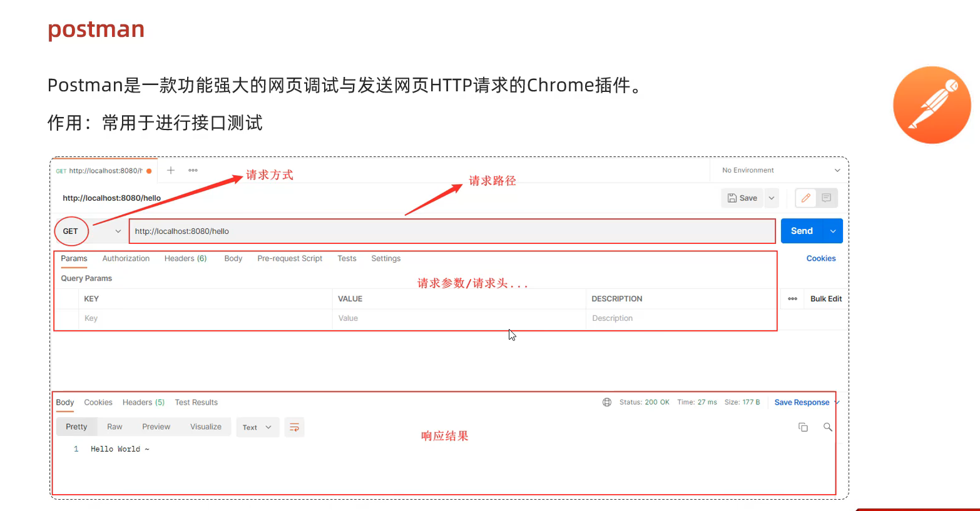
Task: Click the Cookies link
Action: pyautogui.click(x=820, y=258)
